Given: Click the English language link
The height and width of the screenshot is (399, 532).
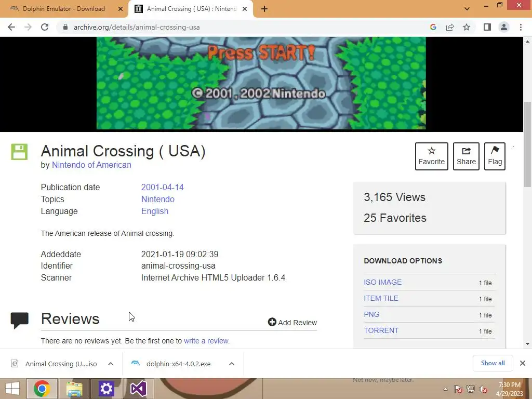Looking at the screenshot, I should tap(155, 211).
